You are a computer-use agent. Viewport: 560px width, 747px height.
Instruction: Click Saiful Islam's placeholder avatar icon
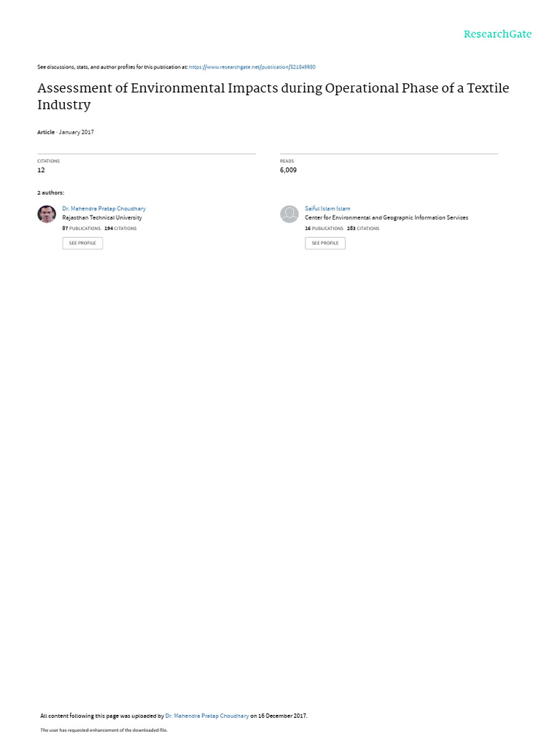pos(289,214)
